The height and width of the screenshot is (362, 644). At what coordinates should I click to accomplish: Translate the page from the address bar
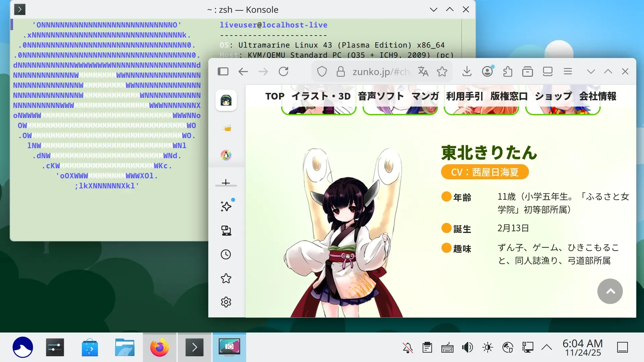tap(423, 71)
